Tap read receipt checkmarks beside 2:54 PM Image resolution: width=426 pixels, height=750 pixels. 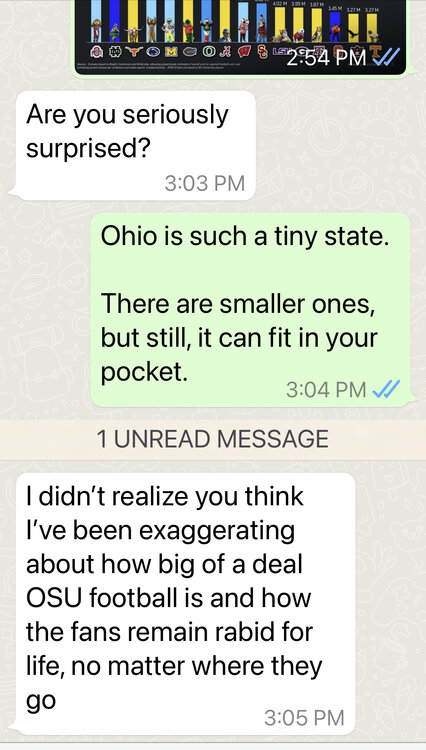click(x=386, y=57)
